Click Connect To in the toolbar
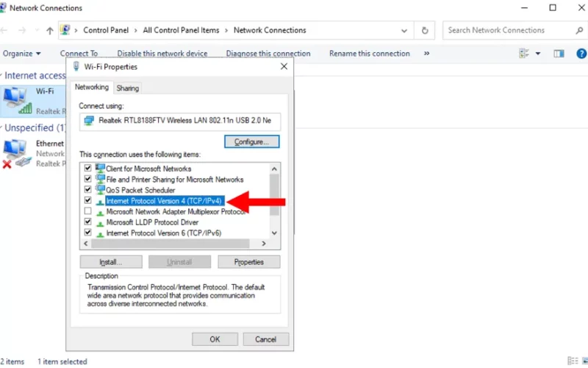Image resolution: width=588 pixels, height=368 pixels. 79,54
